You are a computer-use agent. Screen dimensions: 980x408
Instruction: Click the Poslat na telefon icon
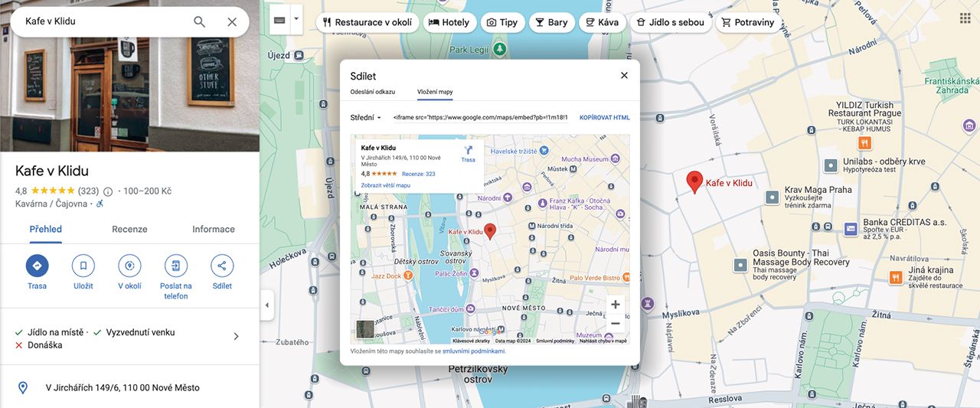176,266
